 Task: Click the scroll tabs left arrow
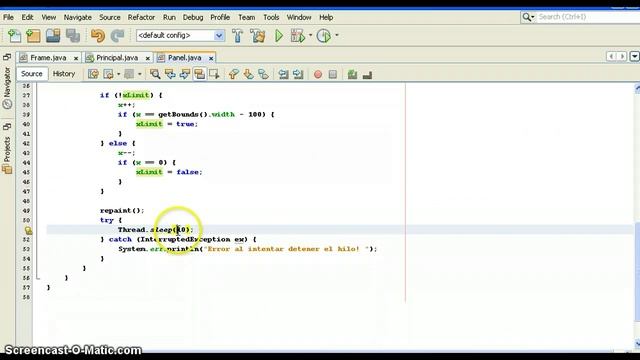[x=611, y=56]
